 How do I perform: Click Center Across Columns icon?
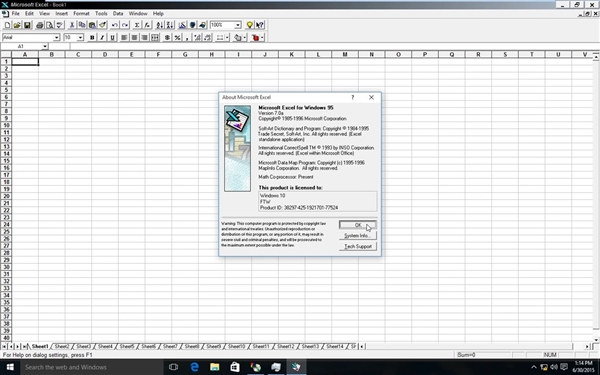pos(155,38)
